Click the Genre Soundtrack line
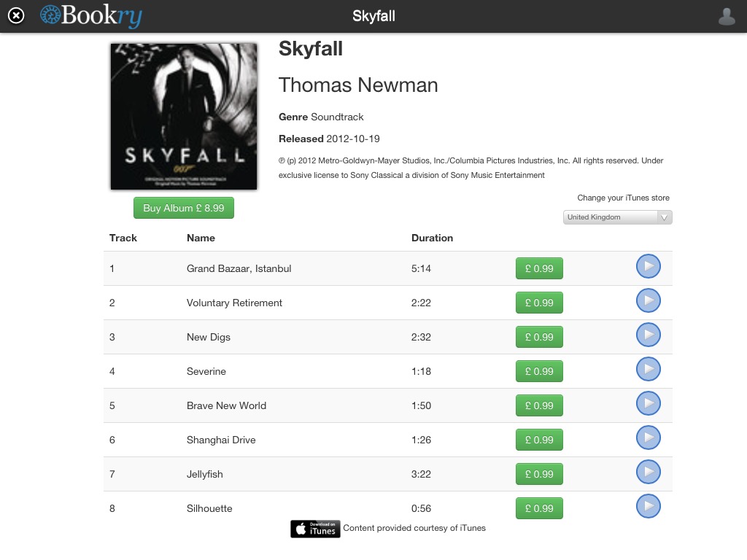Image resolution: width=747 pixels, height=560 pixels. [321, 117]
